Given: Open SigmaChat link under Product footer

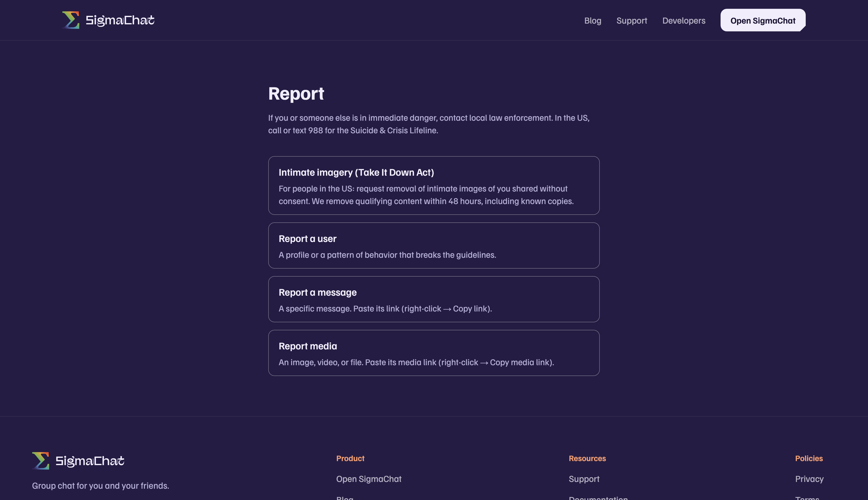Looking at the screenshot, I should pos(369,479).
